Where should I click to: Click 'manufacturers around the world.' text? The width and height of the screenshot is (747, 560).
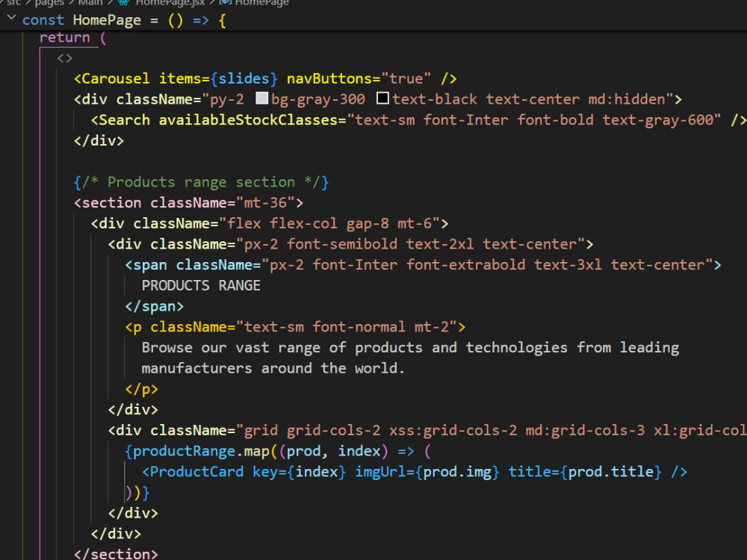[x=273, y=369]
